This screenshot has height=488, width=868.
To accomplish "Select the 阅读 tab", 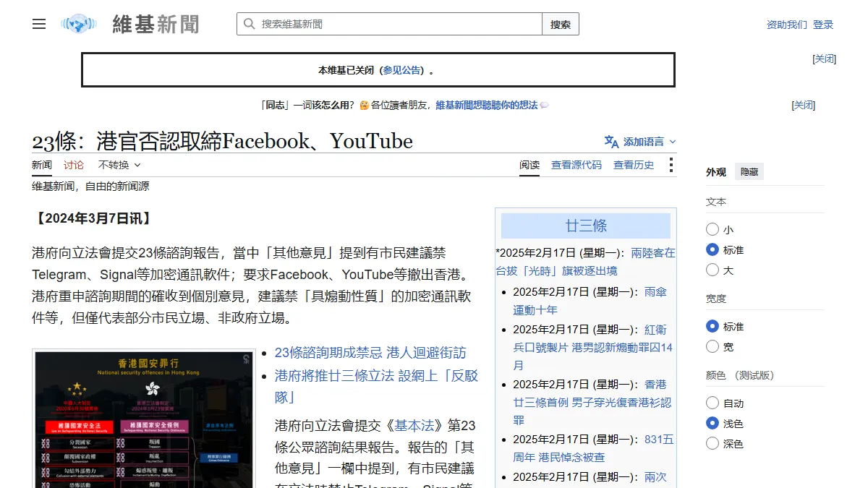I will click(529, 165).
